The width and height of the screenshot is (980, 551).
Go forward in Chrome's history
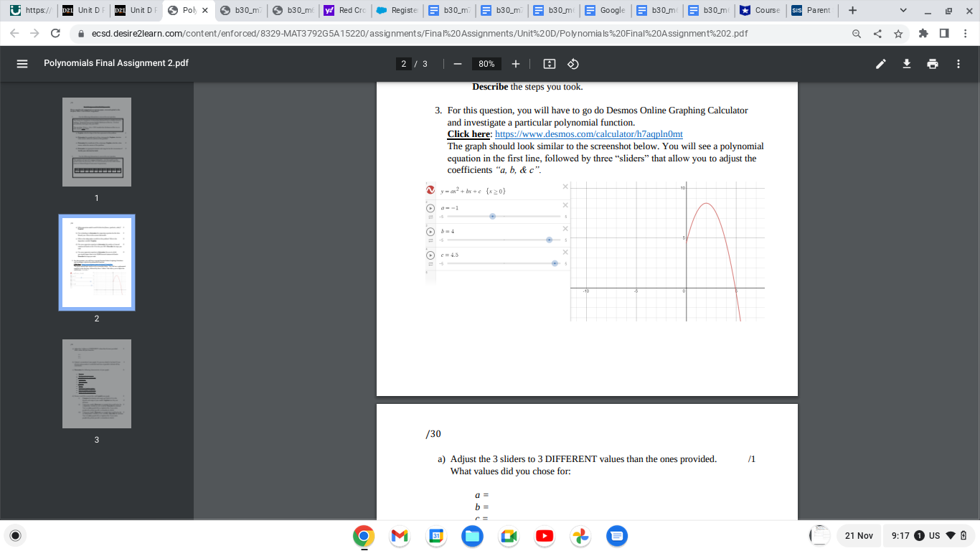click(35, 33)
